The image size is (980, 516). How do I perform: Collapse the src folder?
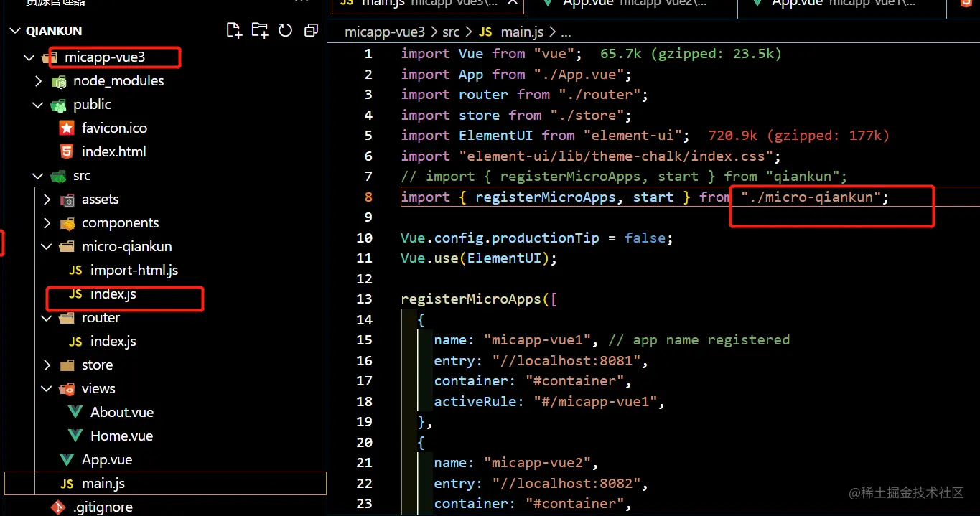click(x=39, y=176)
